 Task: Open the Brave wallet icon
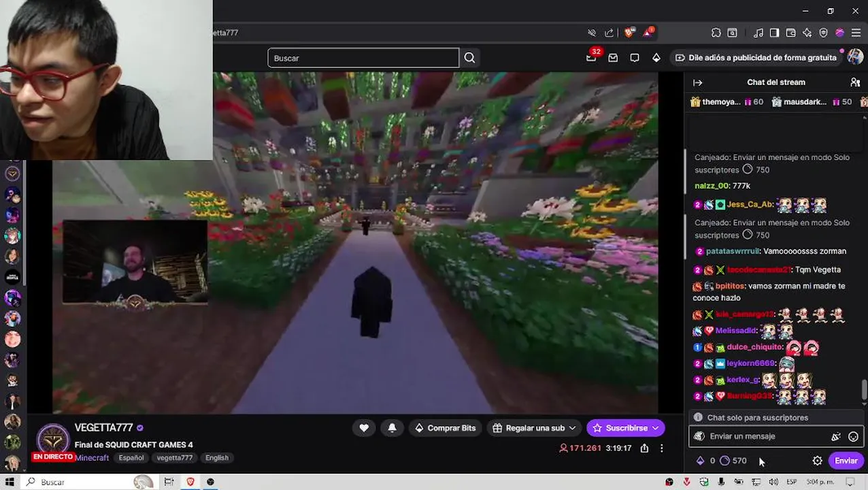click(x=790, y=33)
